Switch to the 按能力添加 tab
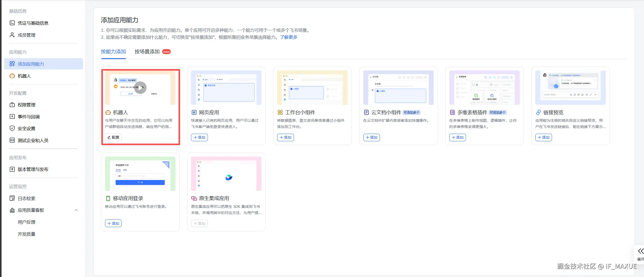This screenshot has width=644, height=277. click(x=113, y=51)
